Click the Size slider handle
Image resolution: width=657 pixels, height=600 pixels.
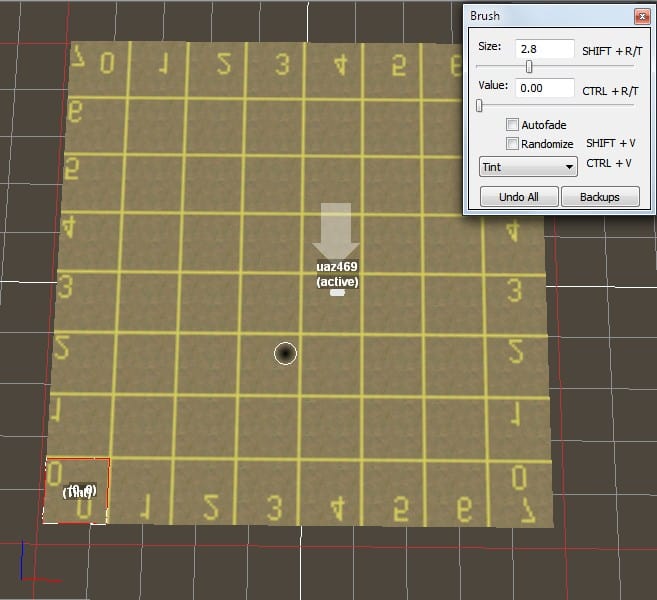pos(529,67)
